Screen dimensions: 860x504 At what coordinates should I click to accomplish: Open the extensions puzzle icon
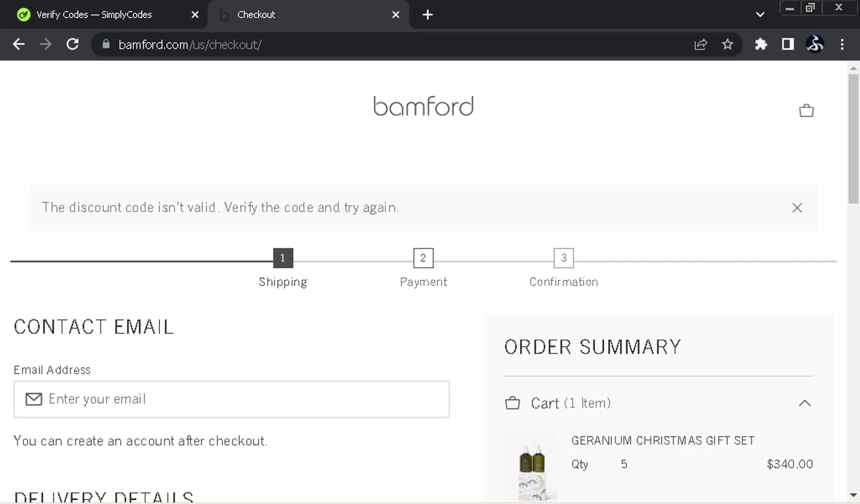[761, 44]
